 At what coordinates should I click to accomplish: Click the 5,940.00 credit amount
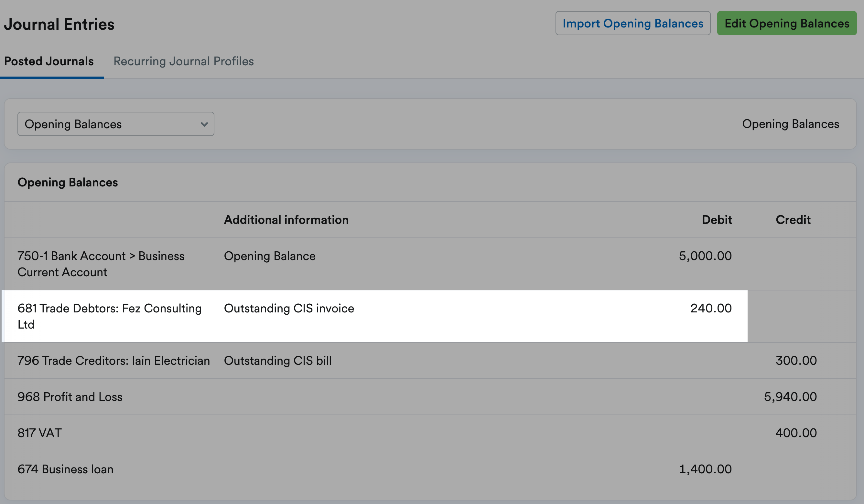coord(790,397)
